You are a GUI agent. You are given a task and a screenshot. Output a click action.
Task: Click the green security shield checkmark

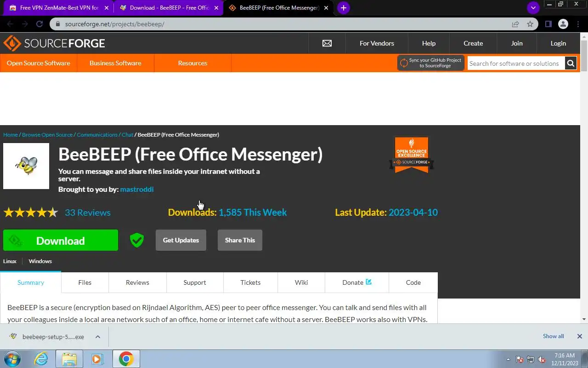(137, 240)
